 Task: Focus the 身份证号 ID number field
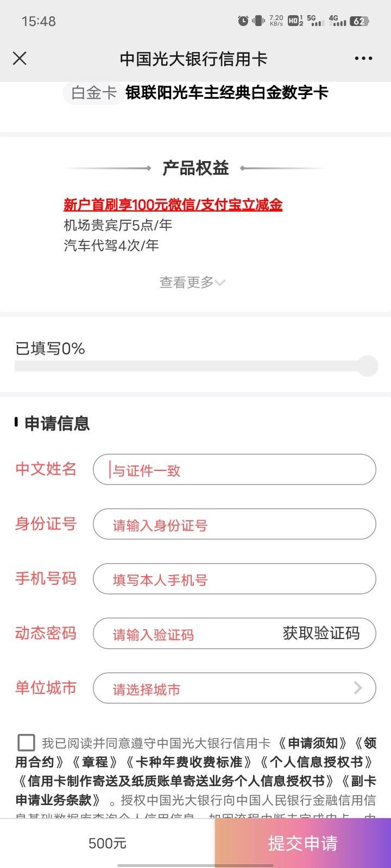(x=235, y=525)
